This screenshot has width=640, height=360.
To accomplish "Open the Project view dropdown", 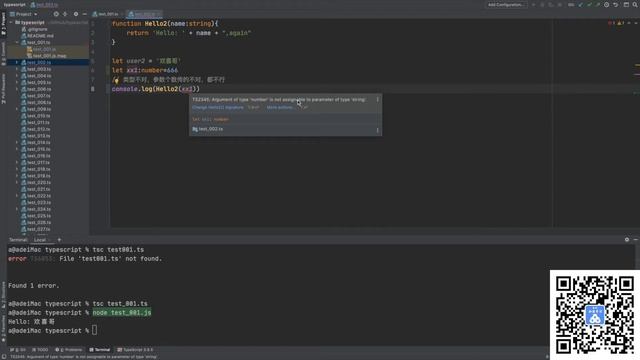I will (24, 14).
